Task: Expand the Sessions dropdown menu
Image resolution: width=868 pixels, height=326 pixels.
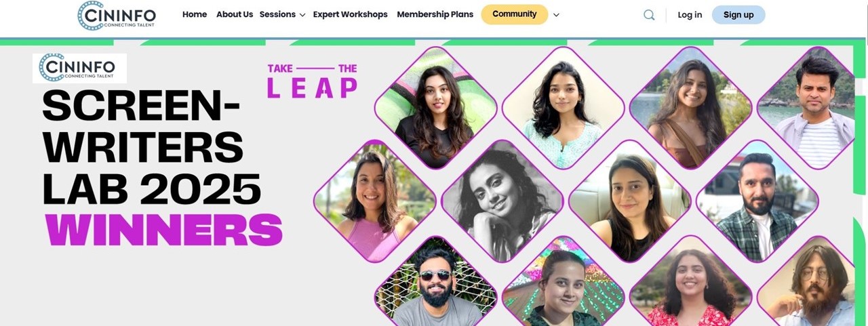Action: coord(282,14)
